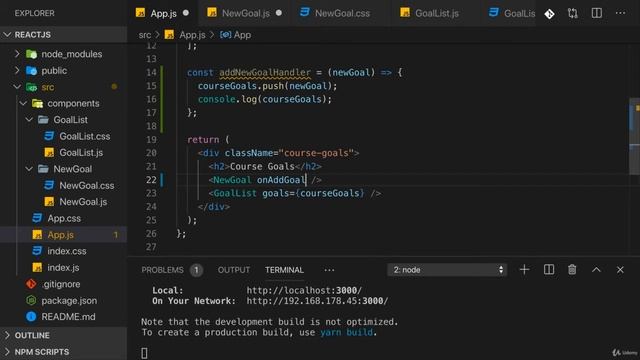Split the terminal panel

tap(549, 269)
